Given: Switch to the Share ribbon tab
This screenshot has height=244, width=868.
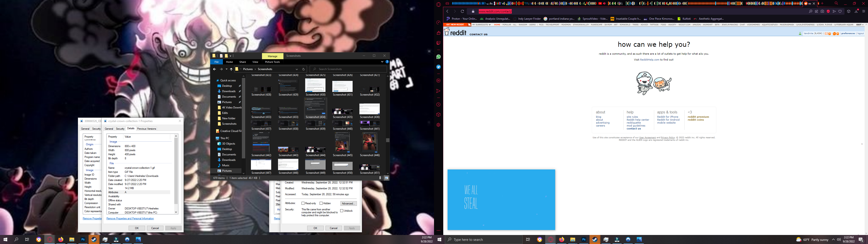Looking at the screenshot, I should [x=243, y=62].
